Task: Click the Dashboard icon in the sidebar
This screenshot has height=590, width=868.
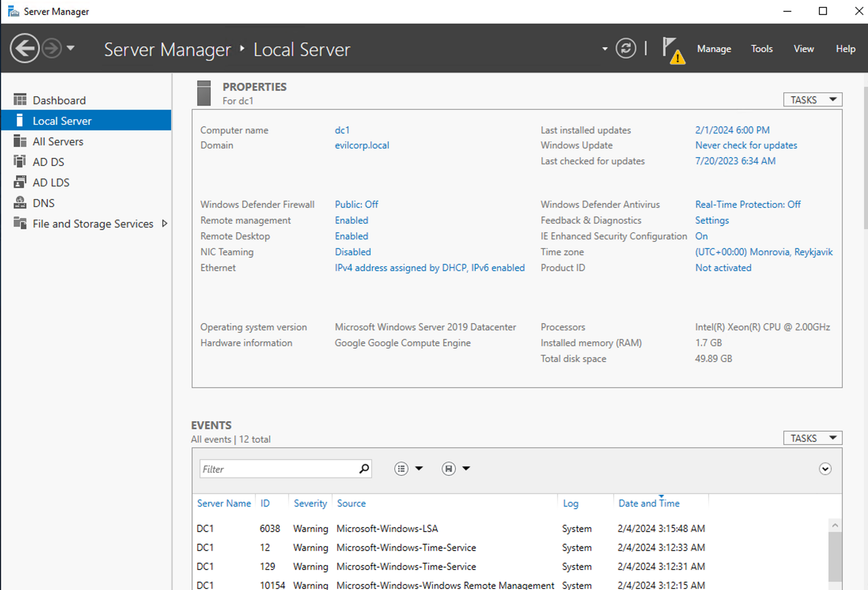Action: pos(20,100)
